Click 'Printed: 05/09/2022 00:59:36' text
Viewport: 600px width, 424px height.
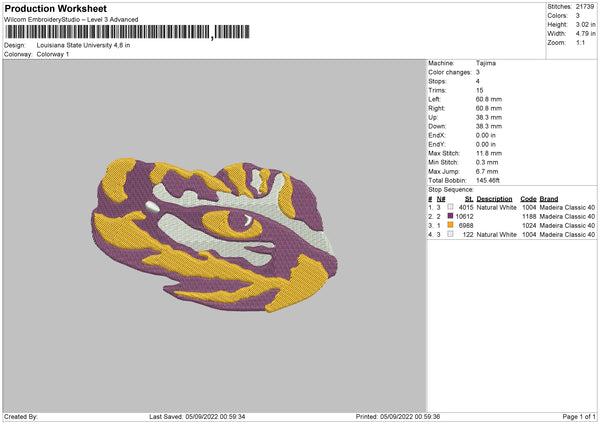(398, 417)
